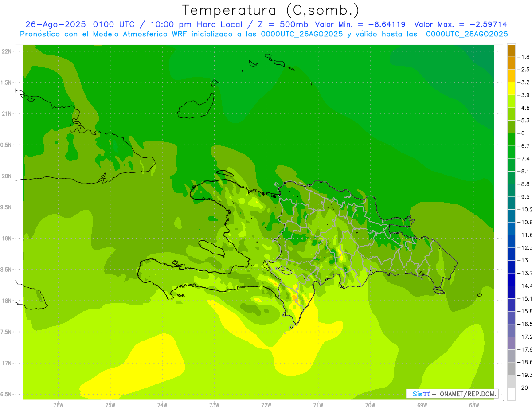Image resolution: width=532 pixels, height=411 pixels.
Task: Click the -3.2 legend value
Action: coord(524,82)
